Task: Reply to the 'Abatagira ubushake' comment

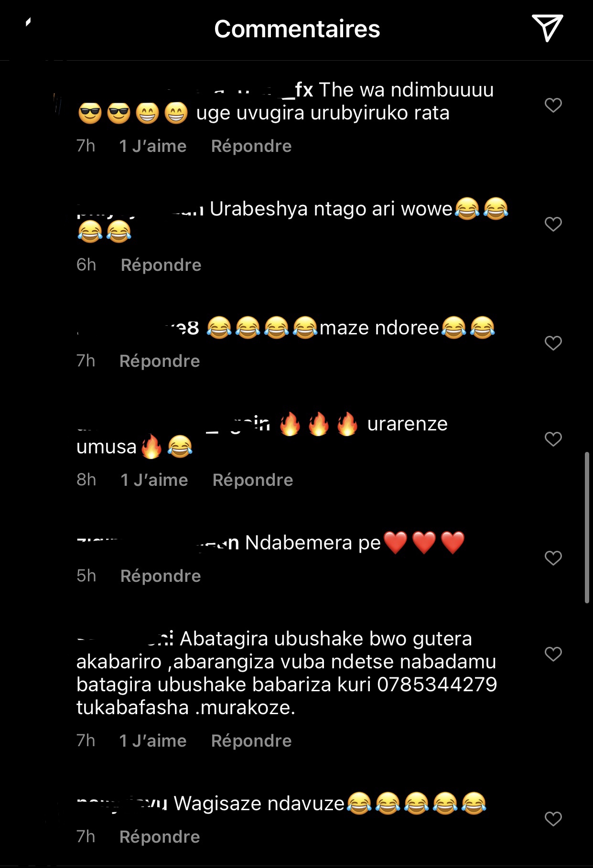Action: pyautogui.click(x=251, y=741)
